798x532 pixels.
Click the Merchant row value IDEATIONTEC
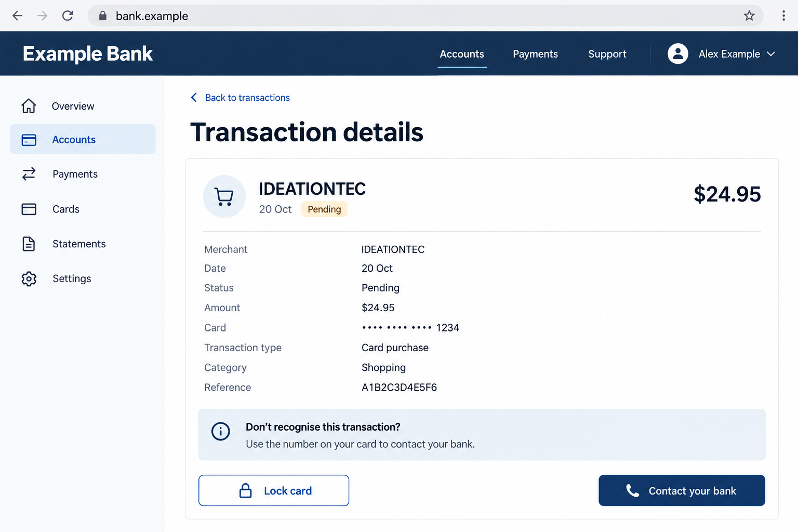(393, 249)
